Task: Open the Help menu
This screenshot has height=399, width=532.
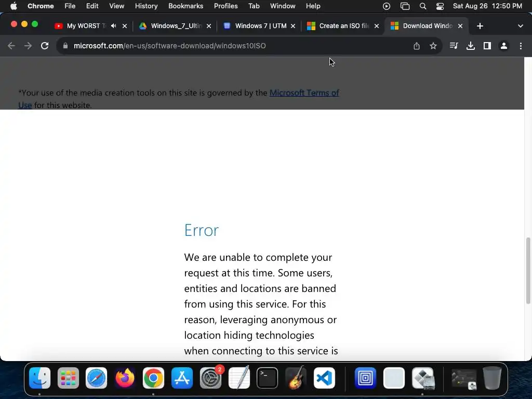Action: click(313, 6)
